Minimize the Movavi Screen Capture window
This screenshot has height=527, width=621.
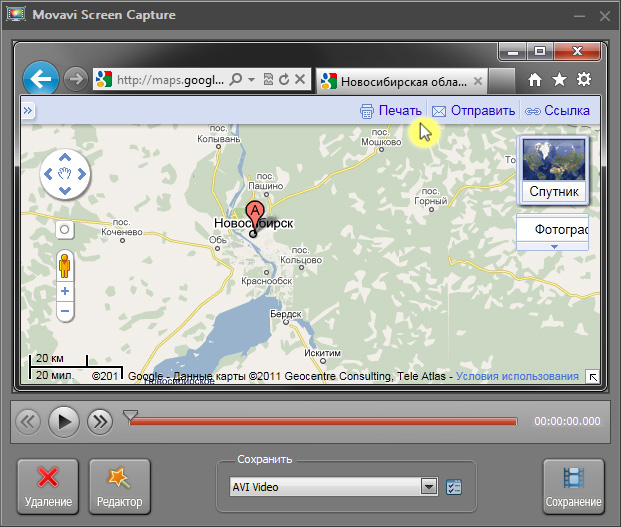point(579,16)
